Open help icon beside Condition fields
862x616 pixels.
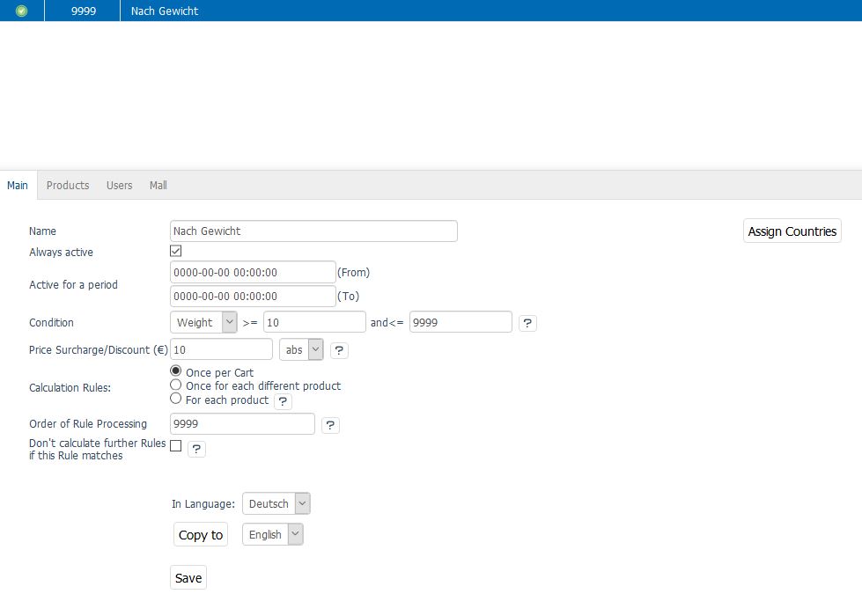pos(527,323)
